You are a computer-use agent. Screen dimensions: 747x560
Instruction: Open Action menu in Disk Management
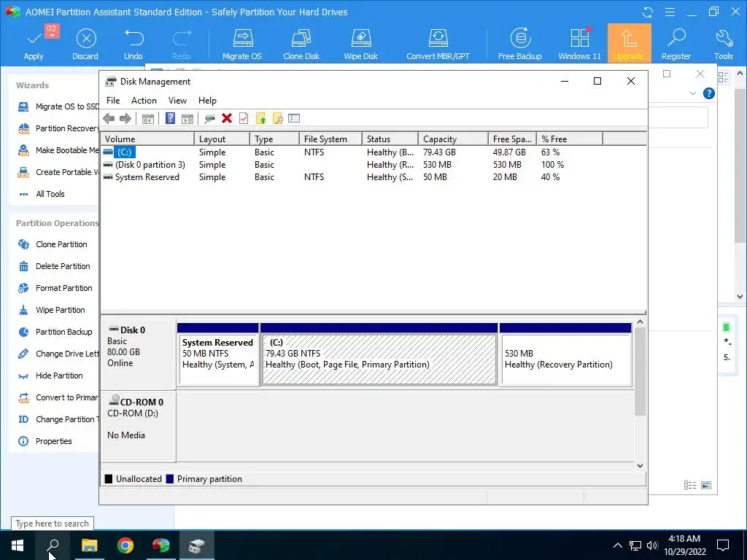tap(144, 101)
